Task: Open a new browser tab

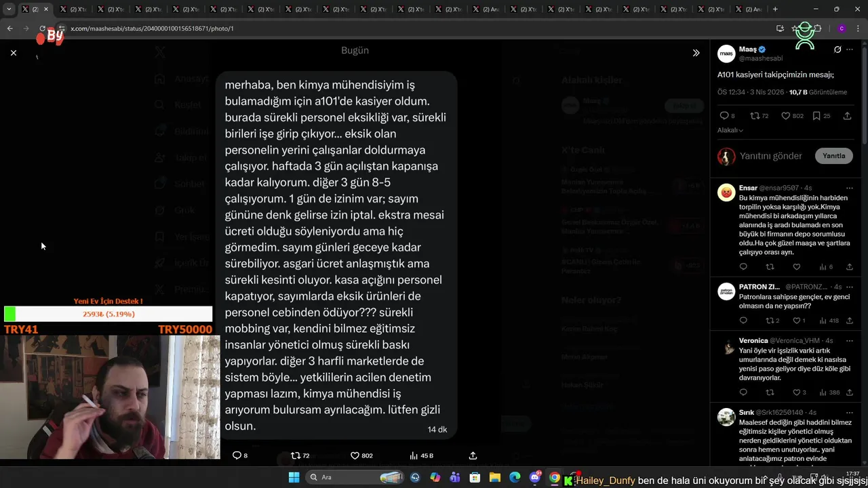Action: click(775, 9)
